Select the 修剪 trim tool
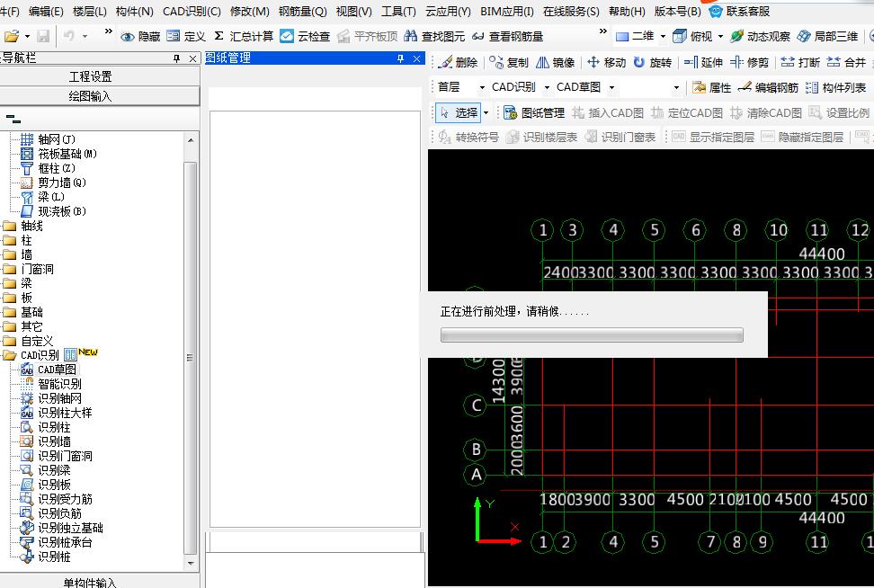Screen dimensions: 874x588 click(x=750, y=62)
